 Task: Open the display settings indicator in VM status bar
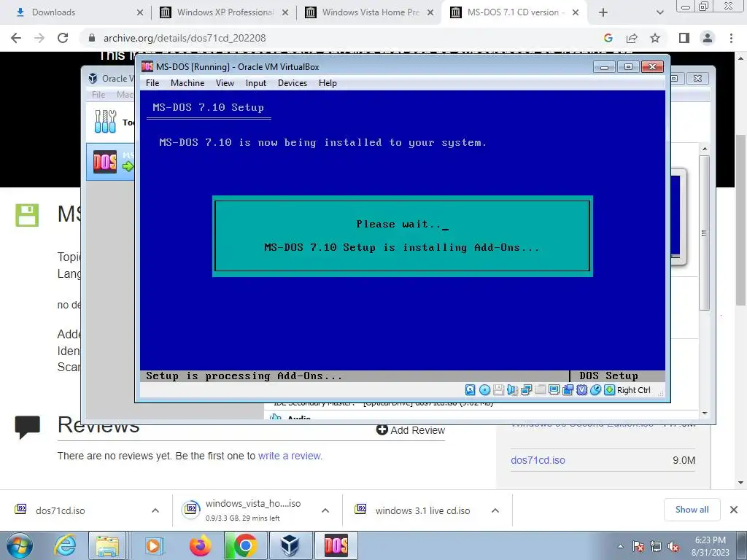click(554, 390)
